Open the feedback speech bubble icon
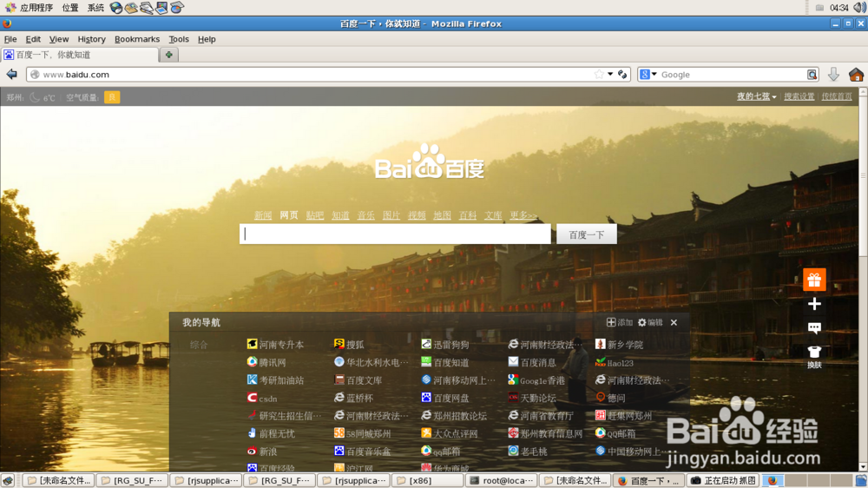Screen dimensions: 868x488 pos(814,328)
